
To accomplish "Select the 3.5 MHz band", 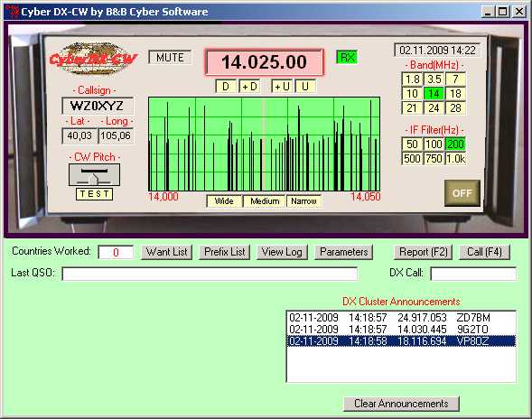I will coord(434,79).
